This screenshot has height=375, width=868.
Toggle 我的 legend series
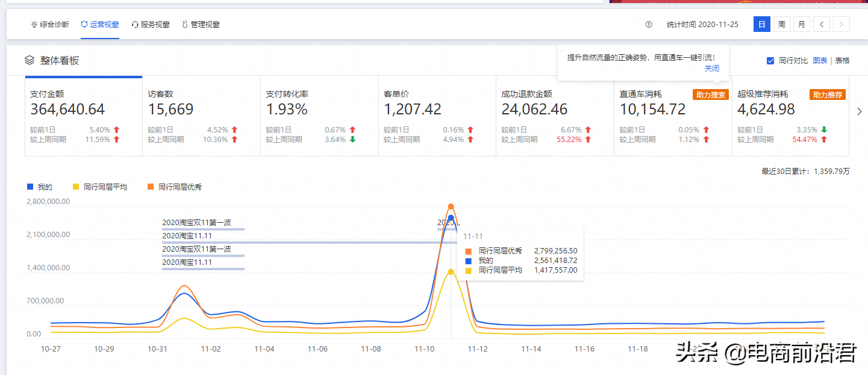tap(40, 187)
